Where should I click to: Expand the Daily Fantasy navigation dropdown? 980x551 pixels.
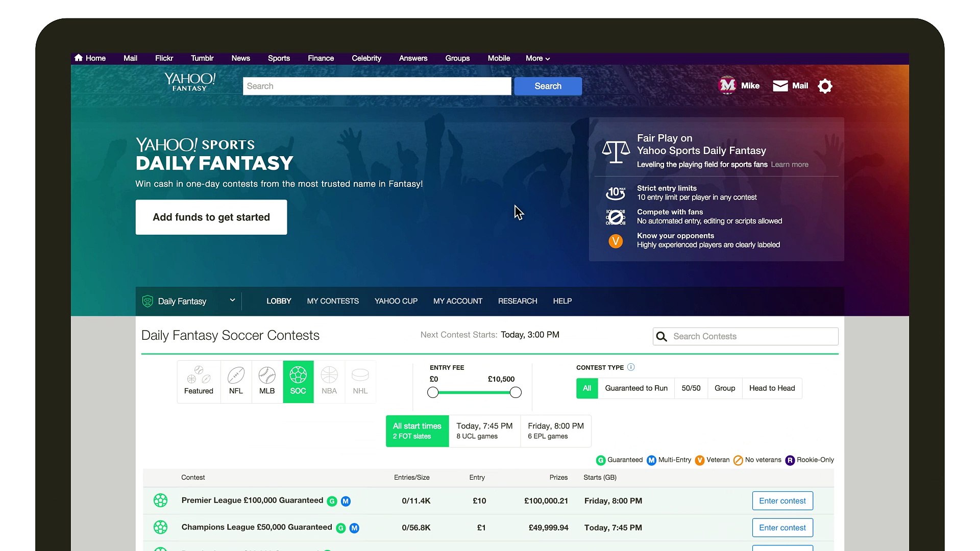click(x=232, y=301)
